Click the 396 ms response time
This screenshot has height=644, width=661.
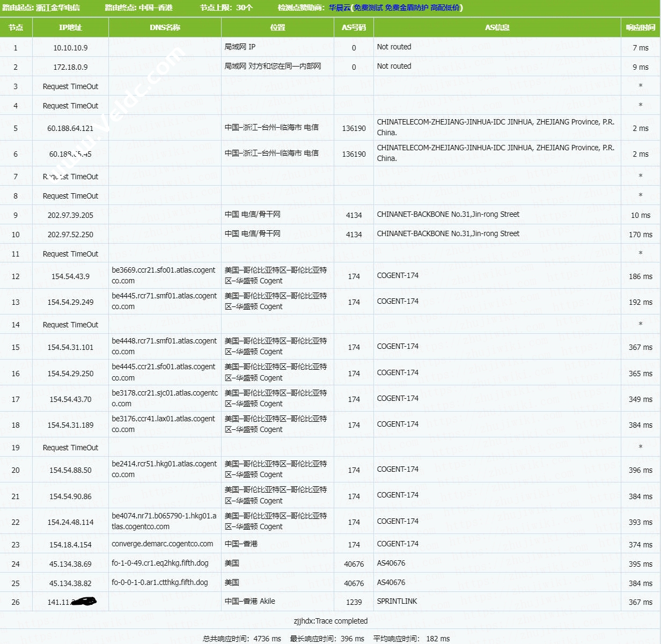[641, 470]
